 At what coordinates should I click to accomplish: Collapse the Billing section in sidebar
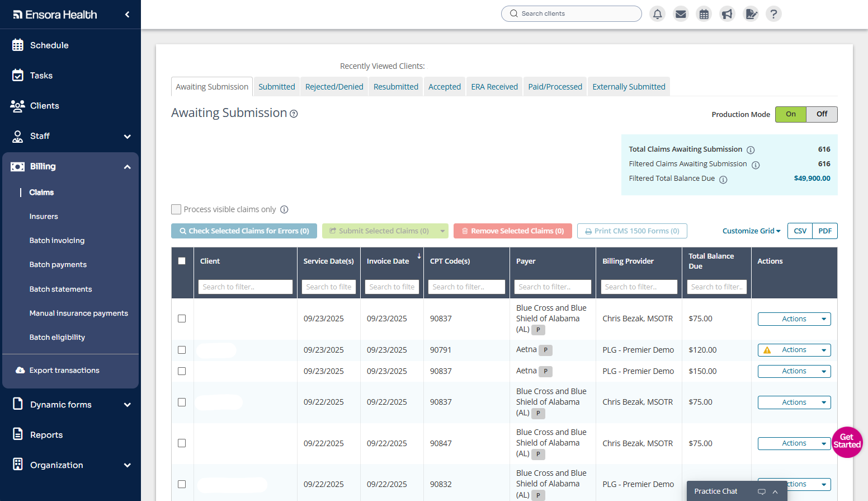(x=127, y=166)
